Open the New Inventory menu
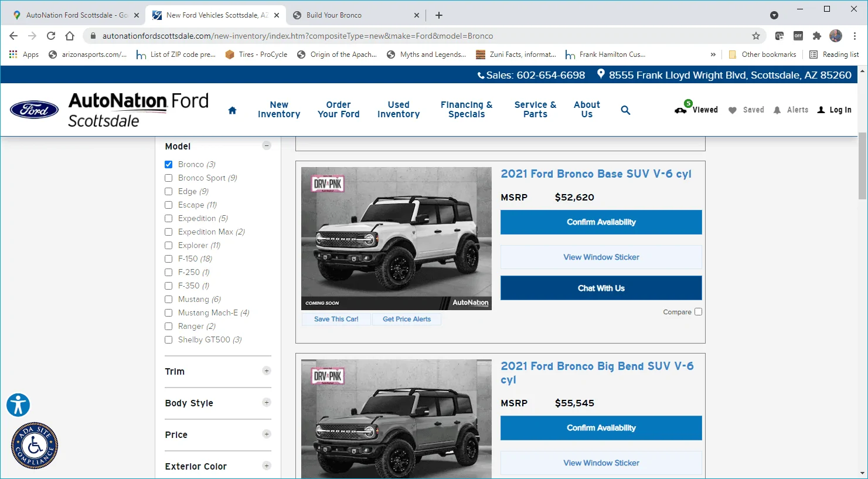Viewport: 868px width, 479px height. (x=279, y=110)
